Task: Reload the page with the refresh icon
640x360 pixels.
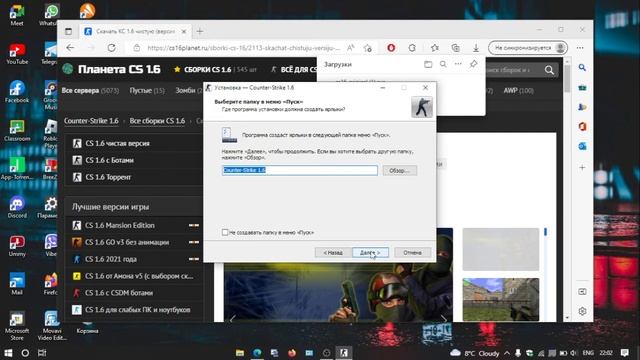Action: [x=111, y=48]
